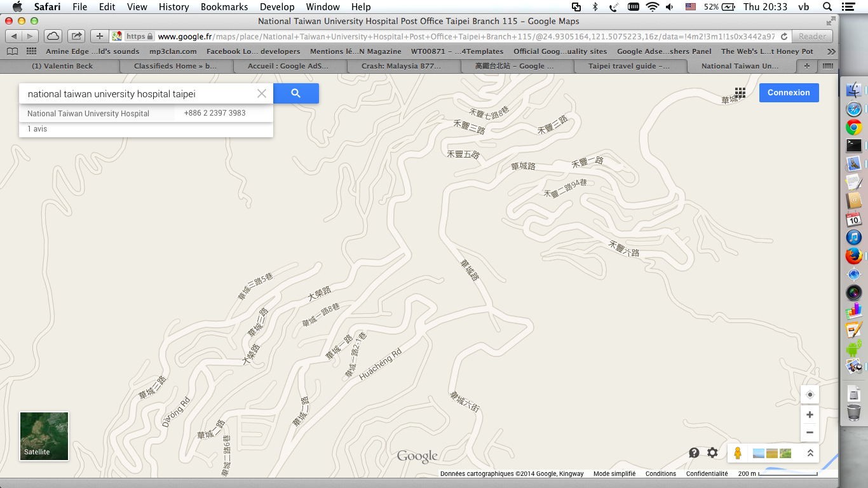Screen dimensions: 868x488
Task: Open the Bookmarks menu
Action: pyautogui.click(x=224, y=7)
